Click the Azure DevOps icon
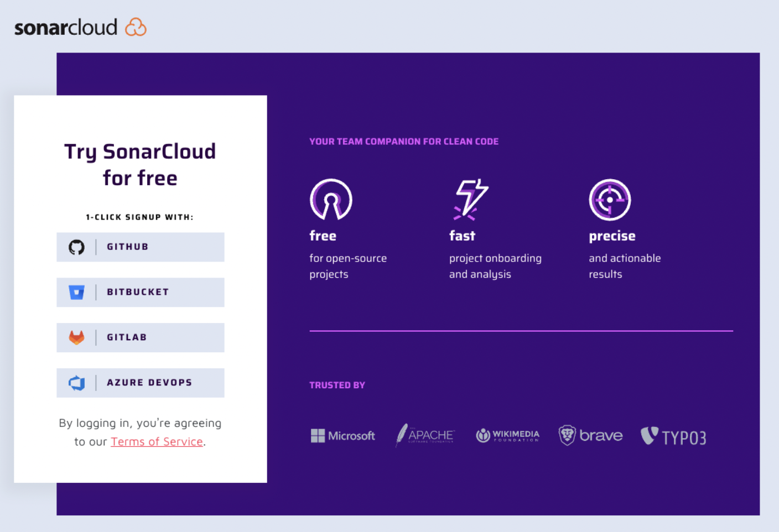The width and height of the screenshot is (779, 532). pos(76,383)
